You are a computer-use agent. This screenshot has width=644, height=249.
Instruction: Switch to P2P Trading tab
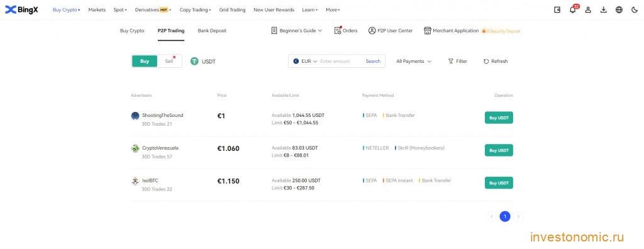pos(171,31)
